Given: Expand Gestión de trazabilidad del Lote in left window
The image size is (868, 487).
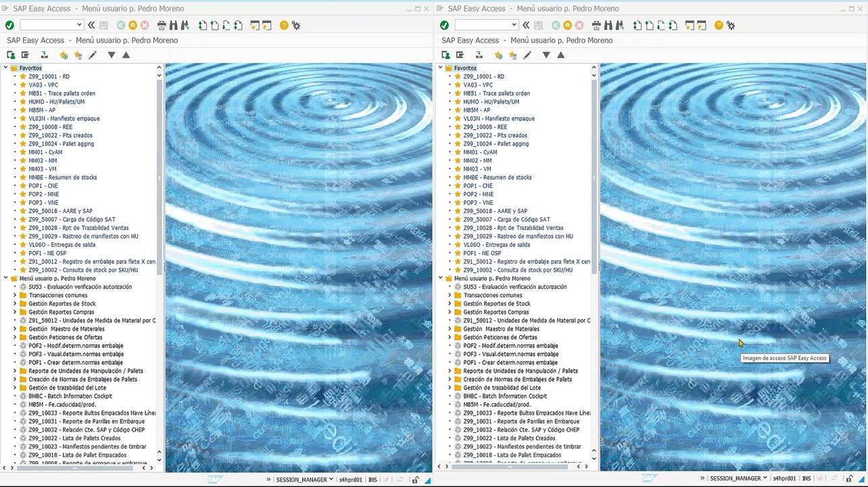Looking at the screenshot, I should pos(15,388).
